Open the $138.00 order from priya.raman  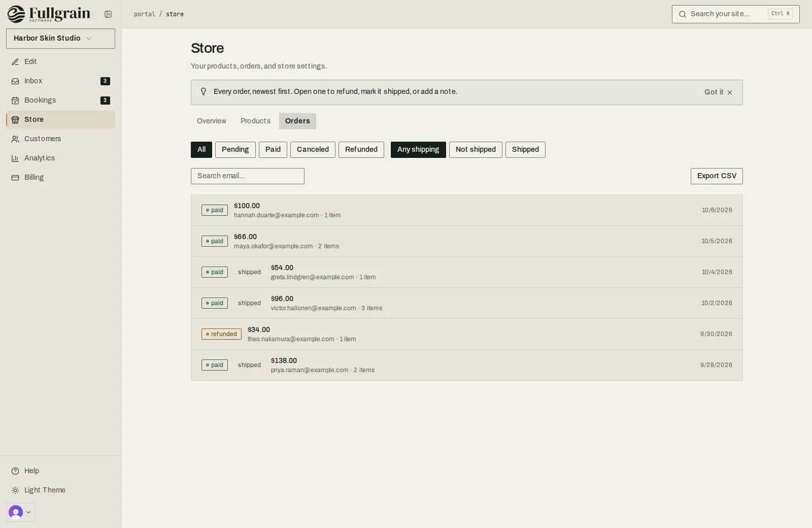point(467,365)
